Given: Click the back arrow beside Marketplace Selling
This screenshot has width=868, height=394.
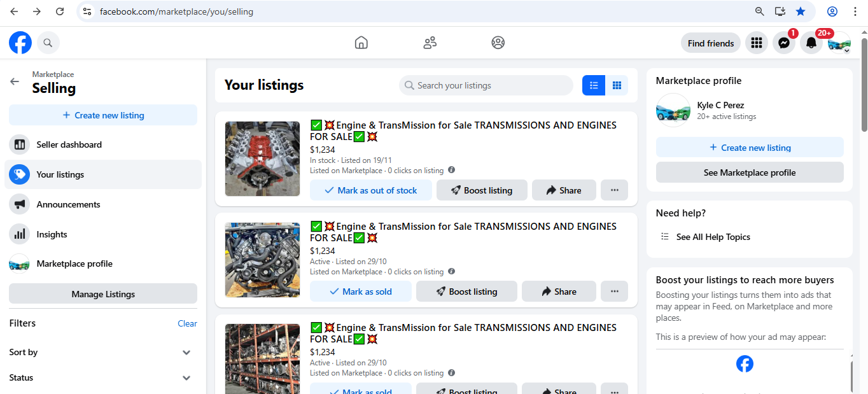Looking at the screenshot, I should [x=15, y=81].
